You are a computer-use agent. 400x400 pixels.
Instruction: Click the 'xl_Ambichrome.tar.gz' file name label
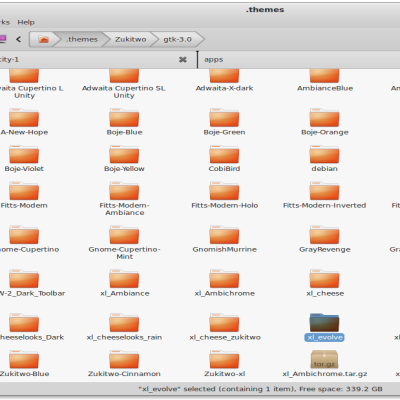click(x=325, y=374)
